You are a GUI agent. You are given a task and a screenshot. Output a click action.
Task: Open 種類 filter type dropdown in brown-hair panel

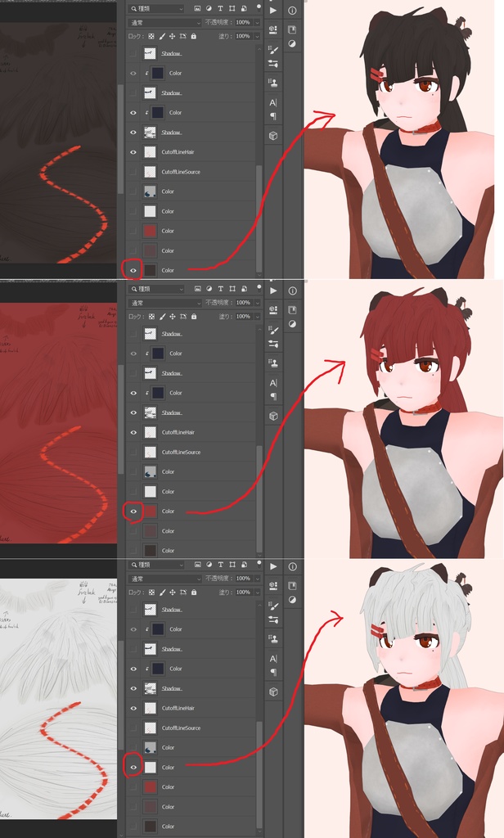click(x=156, y=8)
